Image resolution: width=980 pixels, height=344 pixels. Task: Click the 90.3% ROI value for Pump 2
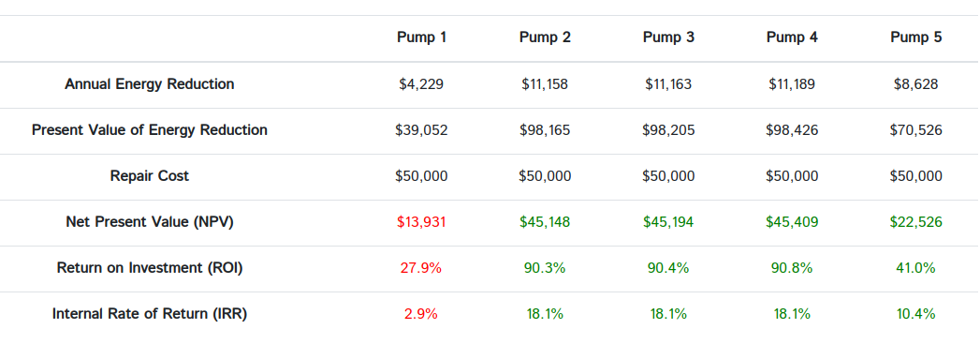(x=545, y=268)
